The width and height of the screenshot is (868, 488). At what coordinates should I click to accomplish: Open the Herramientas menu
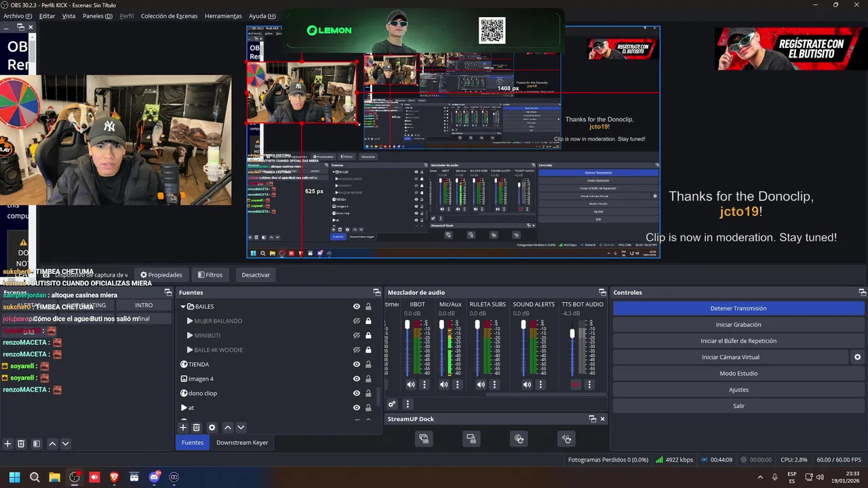[223, 16]
